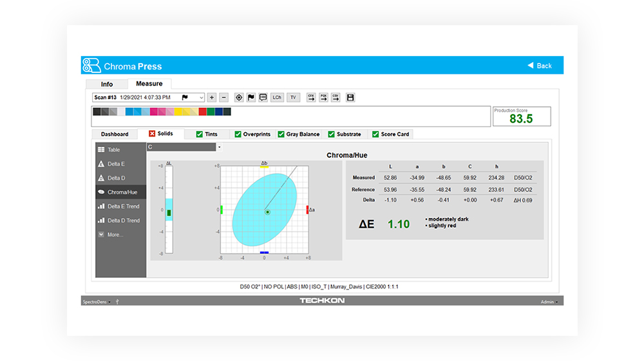Expand the More... sidebar option
This screenshot has height=361, width=644.
(115, 235)
